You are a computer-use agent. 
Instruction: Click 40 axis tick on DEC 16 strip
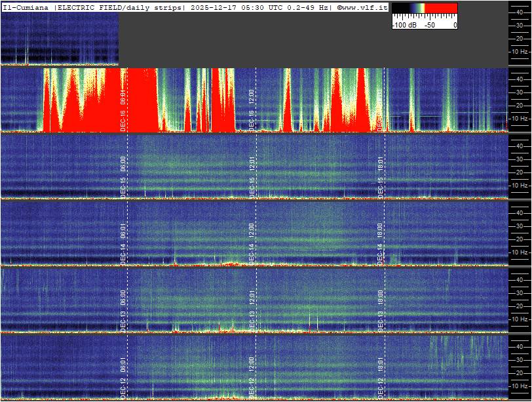[520, 79]
